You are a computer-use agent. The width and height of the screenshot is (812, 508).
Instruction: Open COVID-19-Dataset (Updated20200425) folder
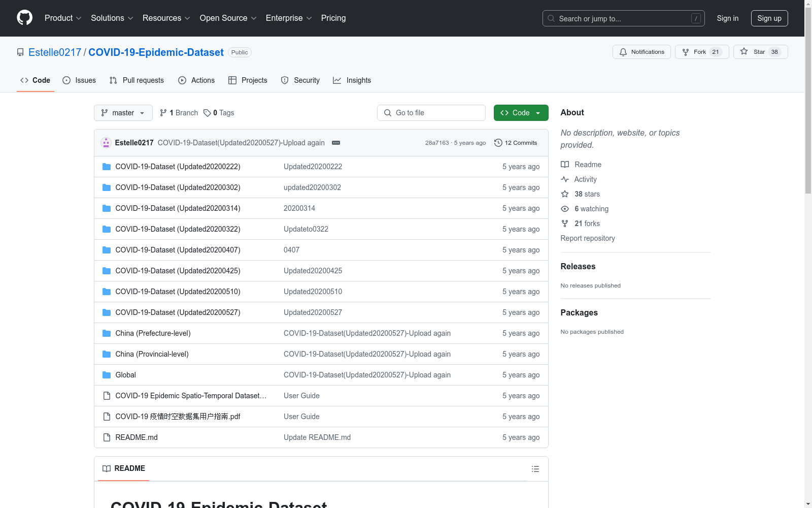(x=178, y=271)
